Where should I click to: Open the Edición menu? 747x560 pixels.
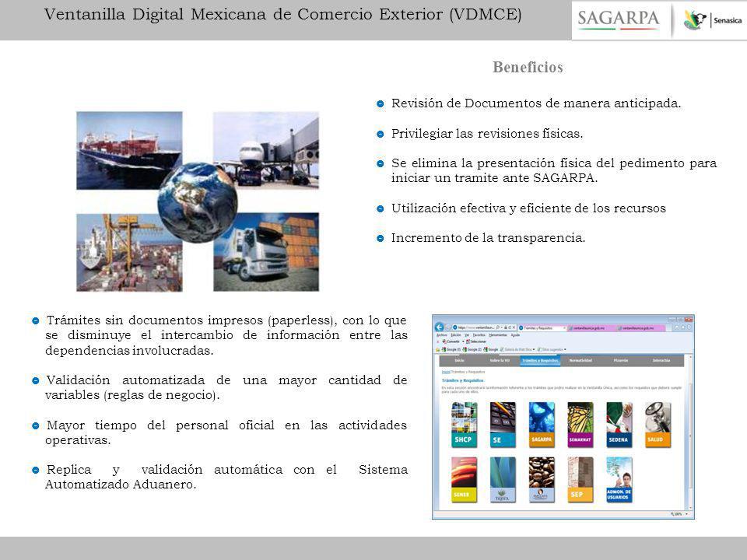click(x=456, y=334)
